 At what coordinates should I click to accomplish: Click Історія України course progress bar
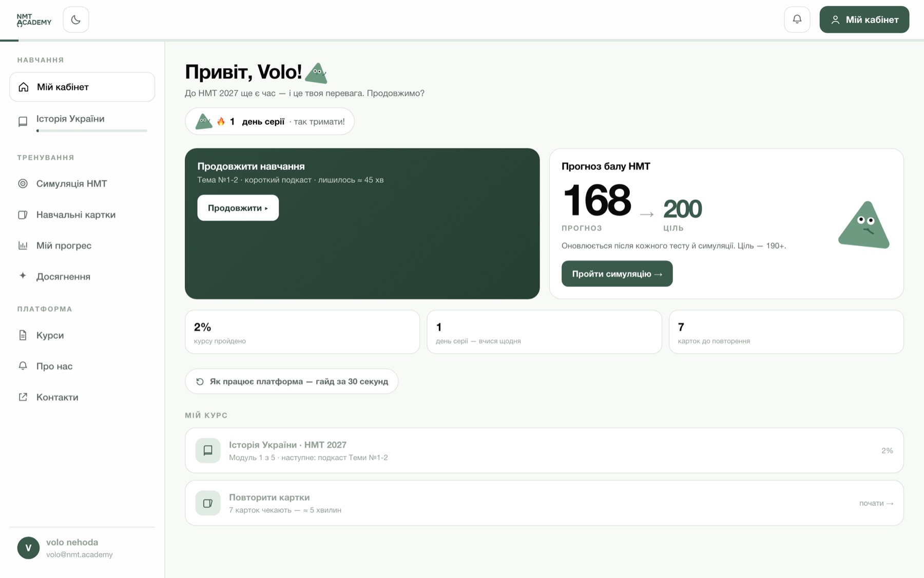point(92,131)
